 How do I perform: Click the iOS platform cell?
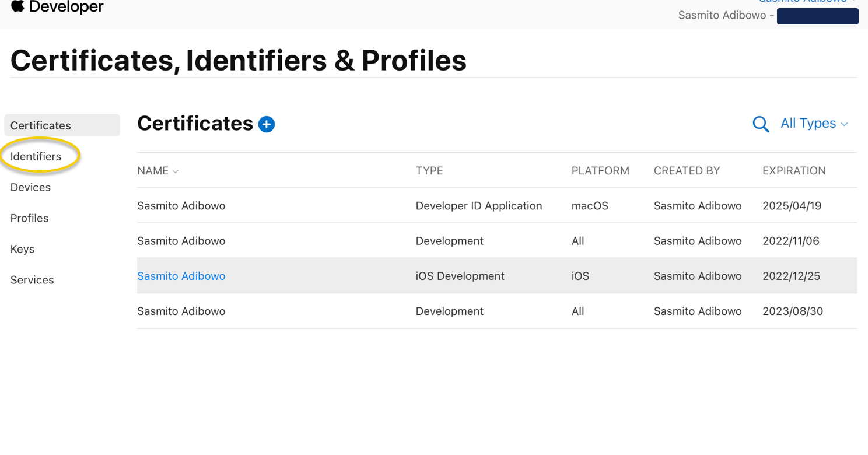pos(580,276)
